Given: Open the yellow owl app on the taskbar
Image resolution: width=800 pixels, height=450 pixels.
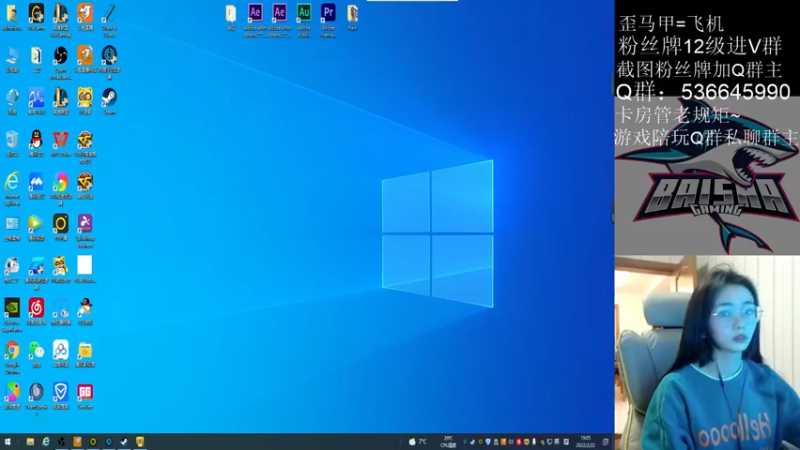Looking at the screenshot, I should (140, 442).
